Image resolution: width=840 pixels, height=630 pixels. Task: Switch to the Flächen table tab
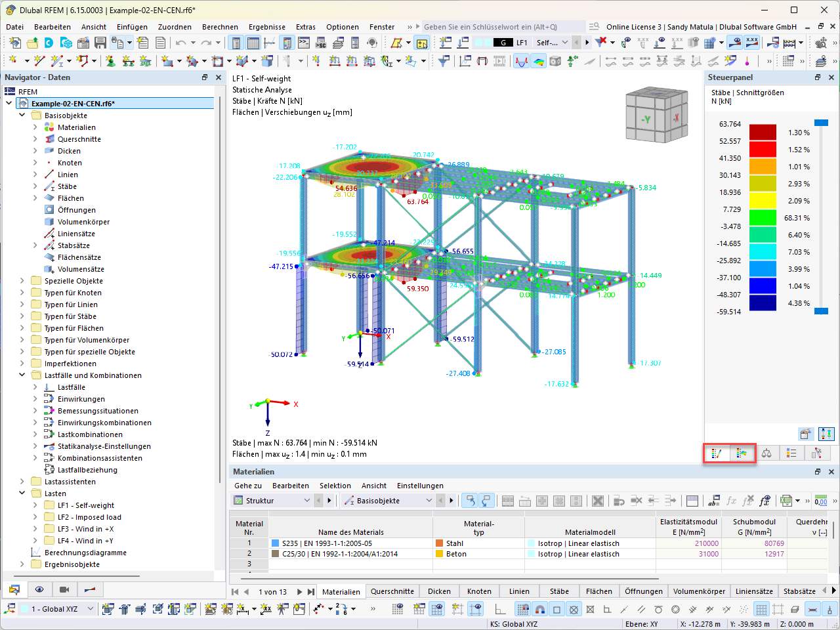coord(599,591)
